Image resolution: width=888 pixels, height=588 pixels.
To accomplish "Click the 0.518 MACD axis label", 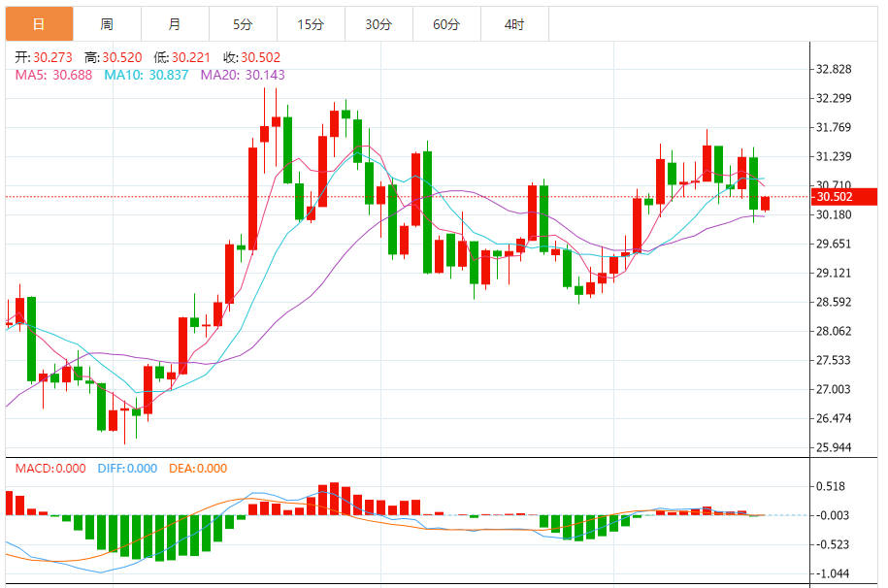I will tap(830, 486).
